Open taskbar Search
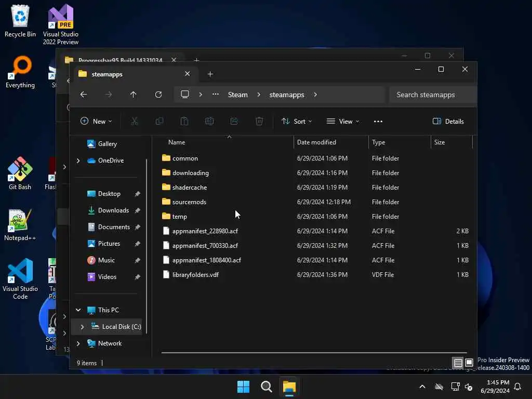Screen dimensions: 532x399 click(x=267, y=387)
